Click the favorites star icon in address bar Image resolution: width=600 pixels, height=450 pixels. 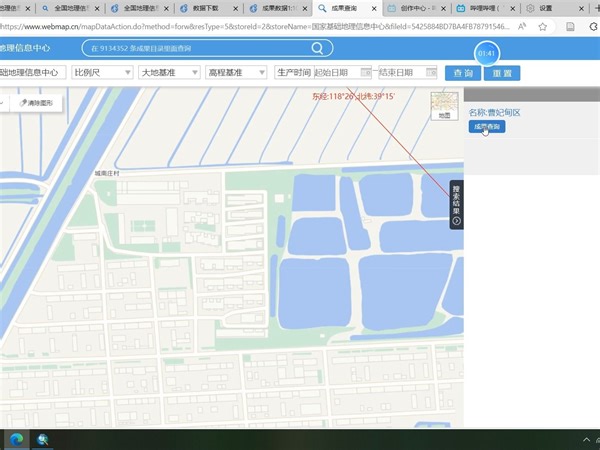[x=543, y=26]
